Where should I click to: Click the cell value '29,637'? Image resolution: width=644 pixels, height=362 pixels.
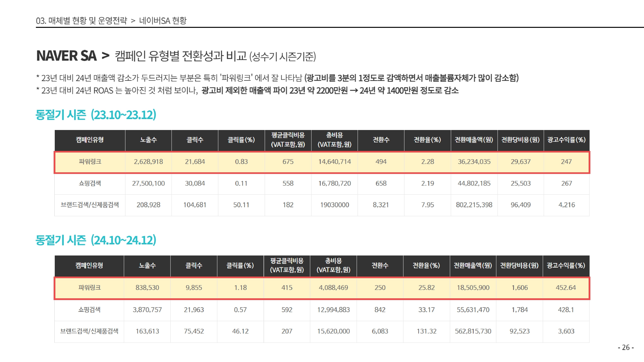(x=521, y=162)
